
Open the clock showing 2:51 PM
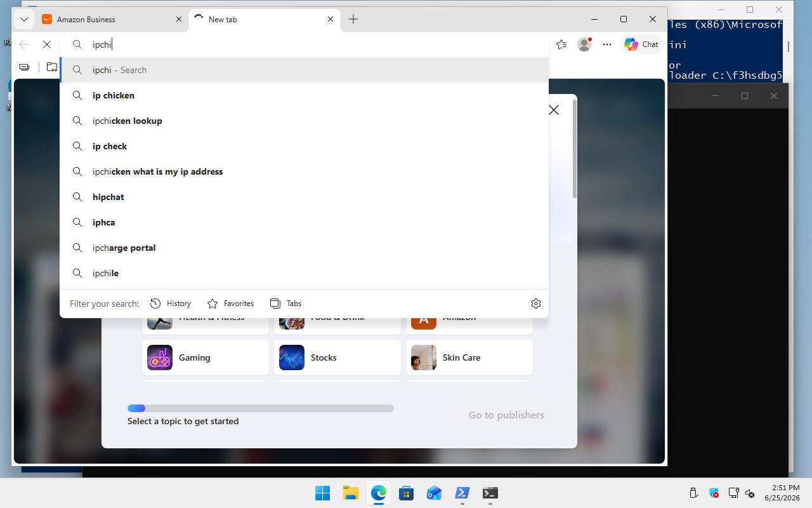click(x=782, y=493)
